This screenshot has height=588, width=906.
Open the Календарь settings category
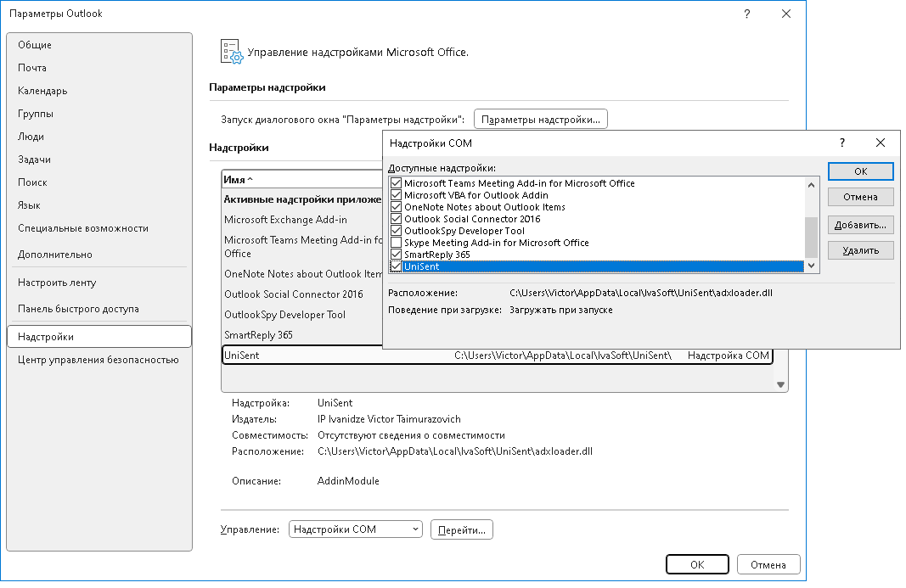(x=99, y=91)
